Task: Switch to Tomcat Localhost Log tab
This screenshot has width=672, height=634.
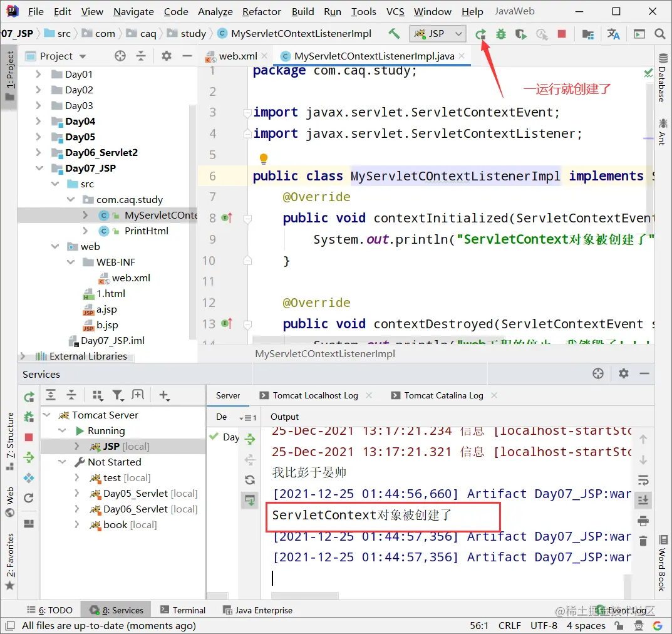Action: [x=315, y=395]
